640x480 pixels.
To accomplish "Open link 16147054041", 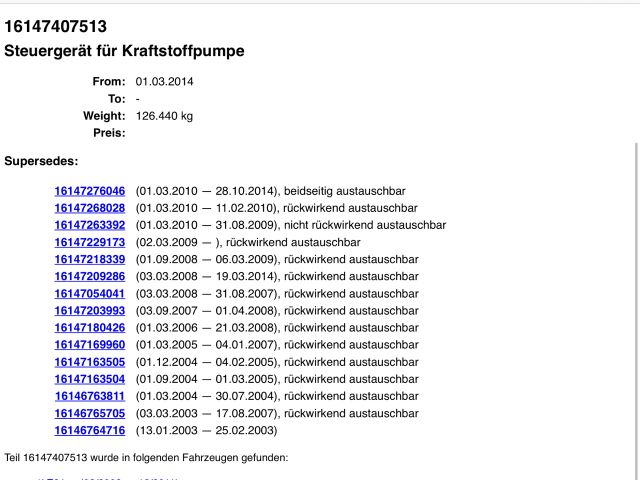I will pos(90,294).
